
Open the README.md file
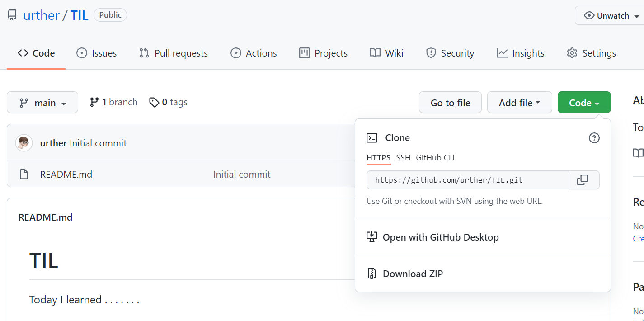[66, 174]
